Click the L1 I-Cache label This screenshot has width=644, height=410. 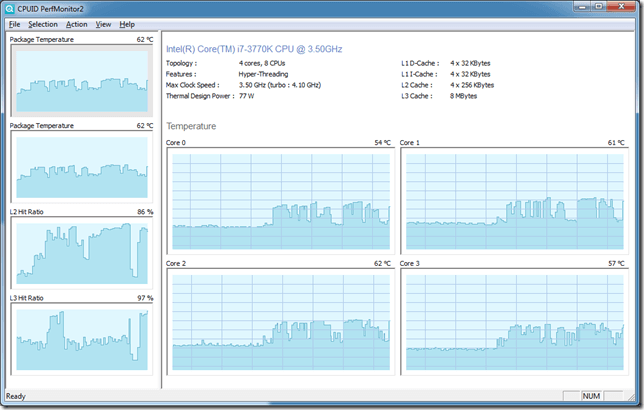(x=419, y=74)
